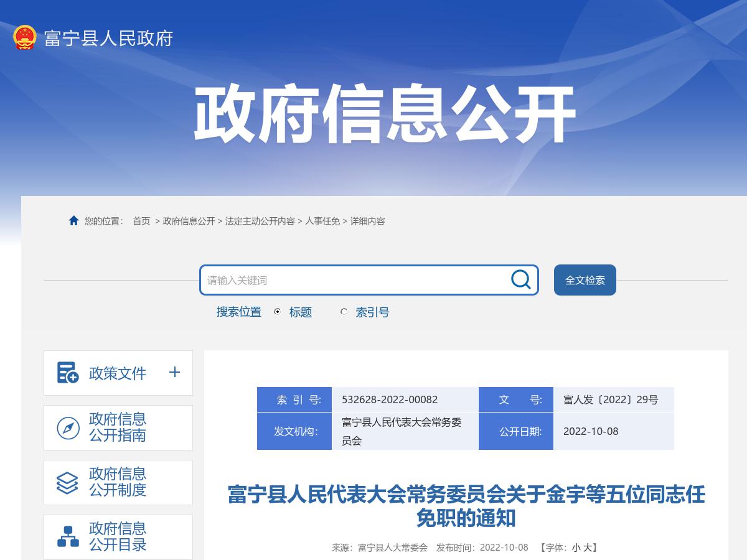Select the 政策文件 document icon

coord(67,372)
